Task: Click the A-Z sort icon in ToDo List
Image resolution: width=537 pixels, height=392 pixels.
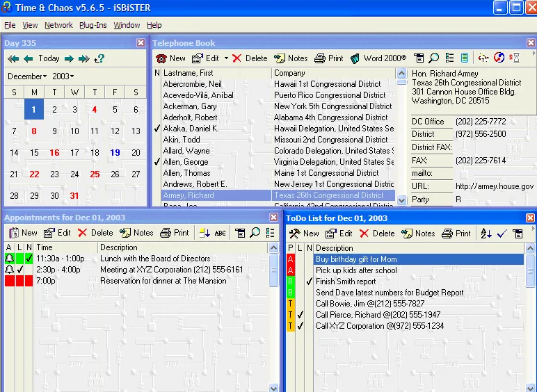Action: (x=486, y=234)
